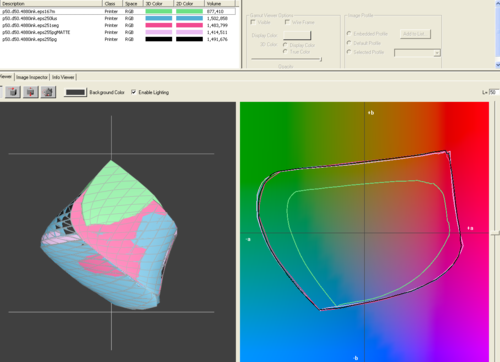
Task: Select the True Color radio button
Action: pos(285,51)
